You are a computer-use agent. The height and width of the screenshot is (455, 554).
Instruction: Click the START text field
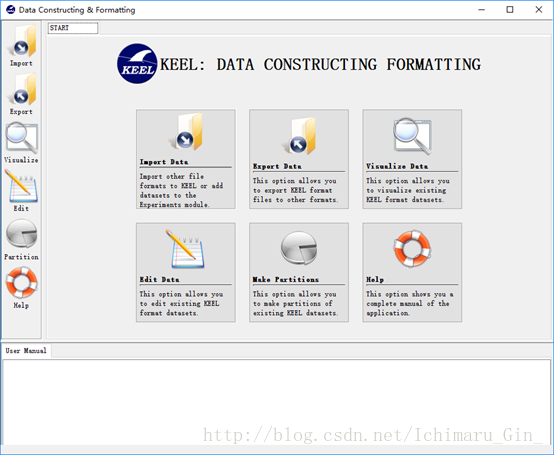point(73,28)
